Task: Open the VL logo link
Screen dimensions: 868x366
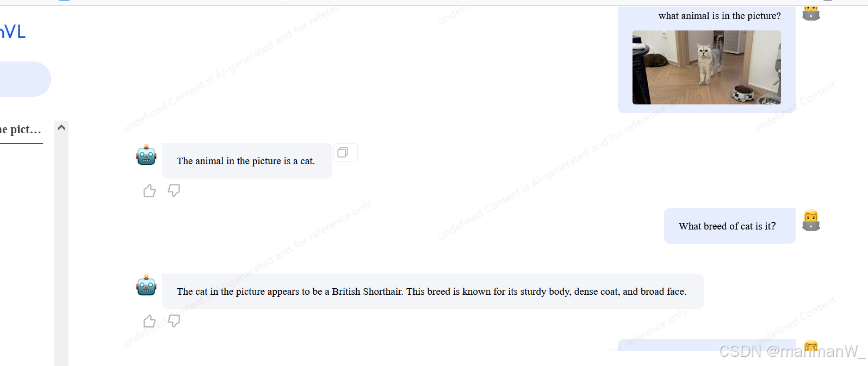Action: click(x=13, y=32)
